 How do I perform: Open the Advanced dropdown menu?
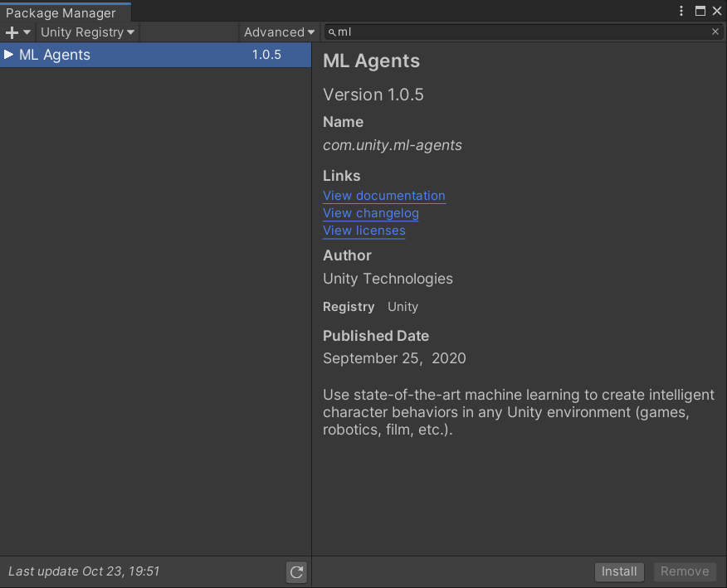(x=280, y=32)
